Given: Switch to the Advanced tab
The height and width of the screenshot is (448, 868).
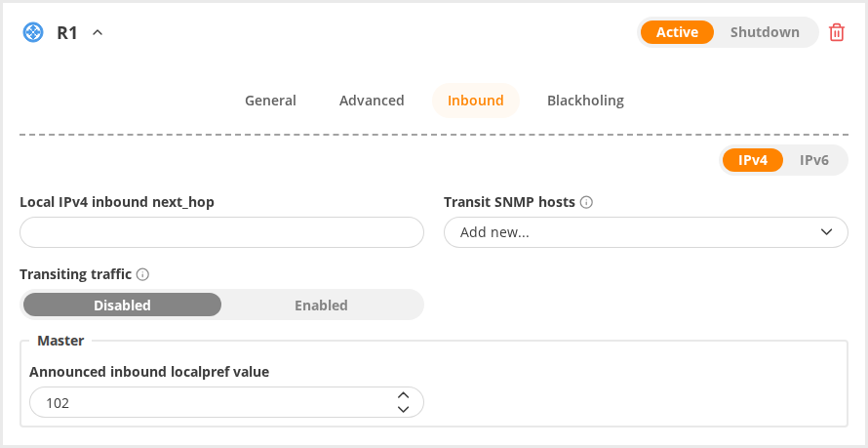Looking at the screenshot, I should 372,101.
